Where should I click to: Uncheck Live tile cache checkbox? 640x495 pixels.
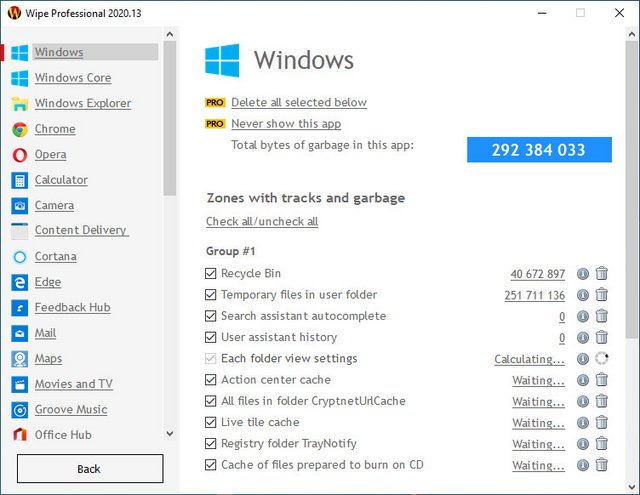pyautogui.click(x=211, y=422)
